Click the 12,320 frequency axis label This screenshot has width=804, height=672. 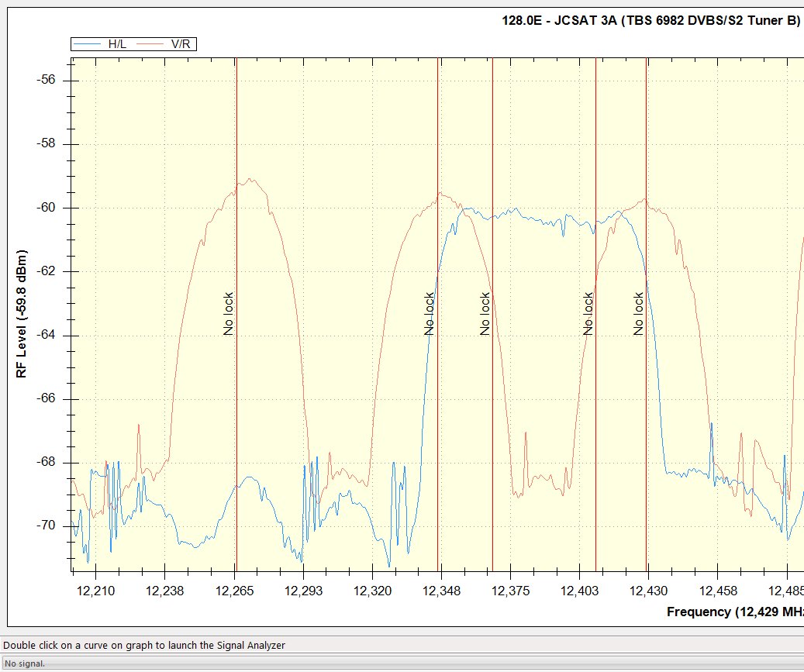pyautogui.click(x=372, y=591)
